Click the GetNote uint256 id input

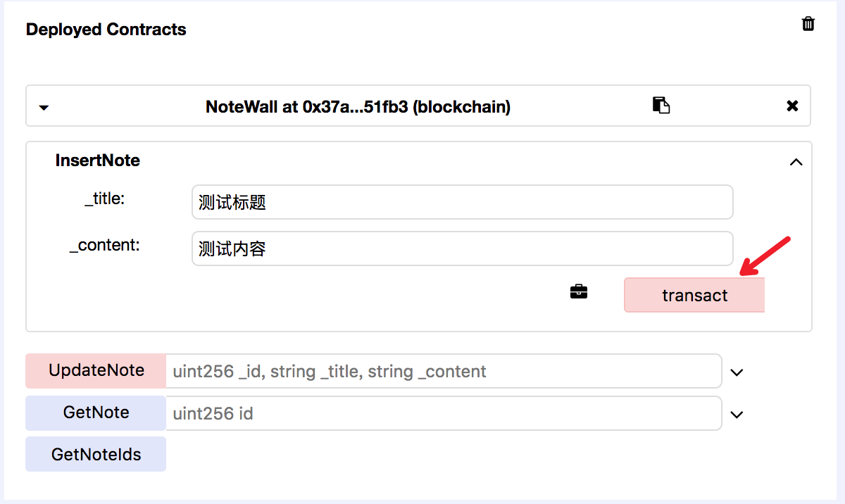pos(444,413)
